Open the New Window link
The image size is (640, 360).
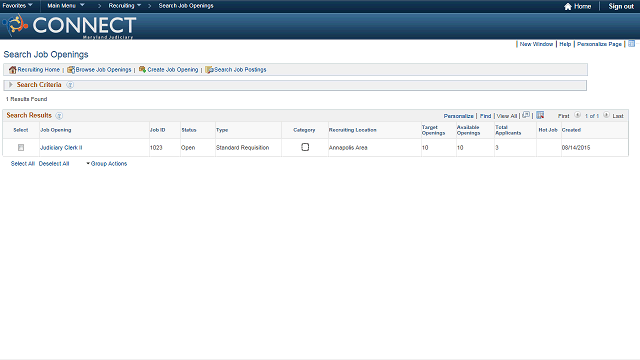tap(536, 44)
